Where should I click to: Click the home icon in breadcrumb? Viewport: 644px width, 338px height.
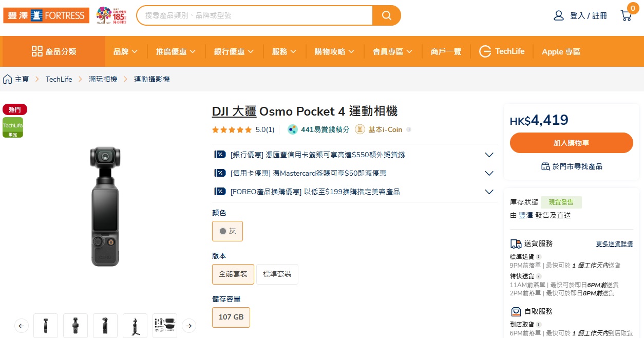click(8, 79)
